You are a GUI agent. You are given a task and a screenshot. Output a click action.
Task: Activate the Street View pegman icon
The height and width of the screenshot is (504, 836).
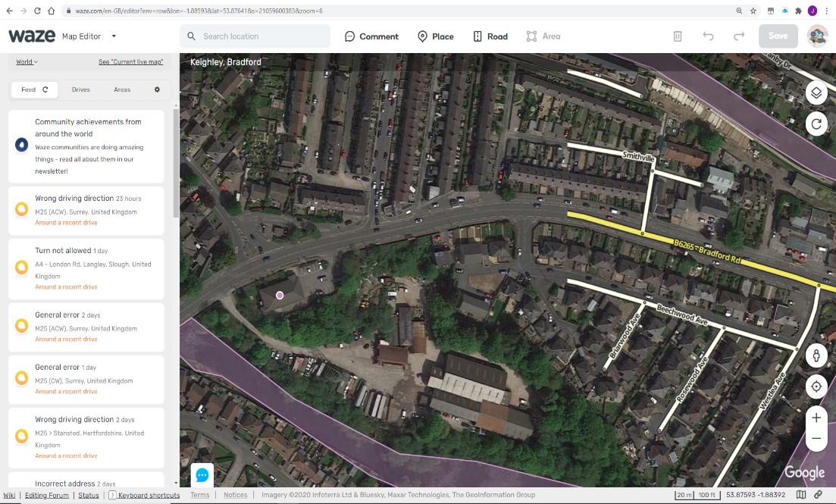click(x=816, y=355)
